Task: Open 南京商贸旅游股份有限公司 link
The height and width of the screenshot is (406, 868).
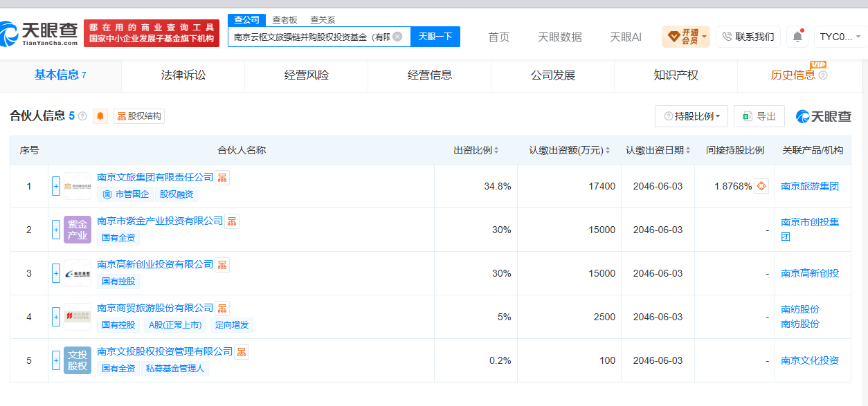Action: (156, 308)
